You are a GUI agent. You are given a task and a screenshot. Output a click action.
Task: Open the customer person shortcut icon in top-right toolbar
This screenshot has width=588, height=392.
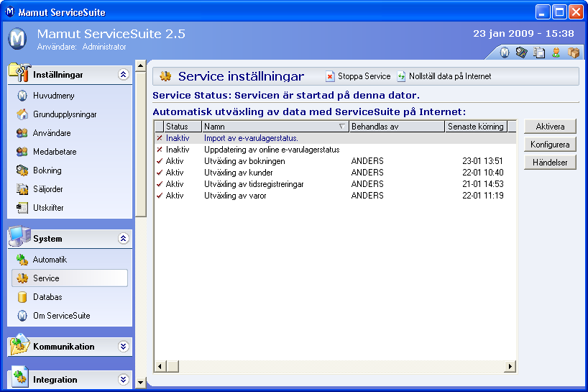[x=556, y=53]
